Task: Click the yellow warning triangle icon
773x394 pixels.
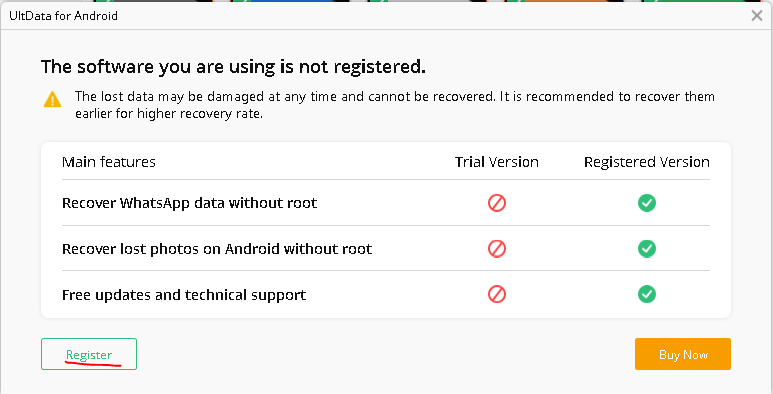Action: 52,99
